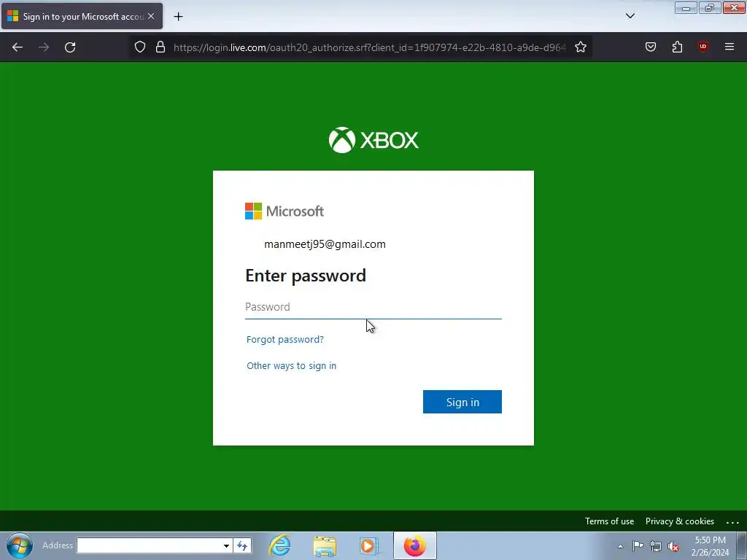List all tabs dropdown arrow

pyautogui.click(x=630, y=16)
